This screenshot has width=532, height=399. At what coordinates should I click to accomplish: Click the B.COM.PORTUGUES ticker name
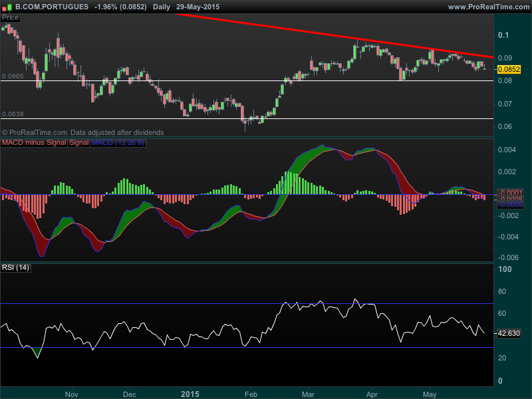tap(52, 6)
